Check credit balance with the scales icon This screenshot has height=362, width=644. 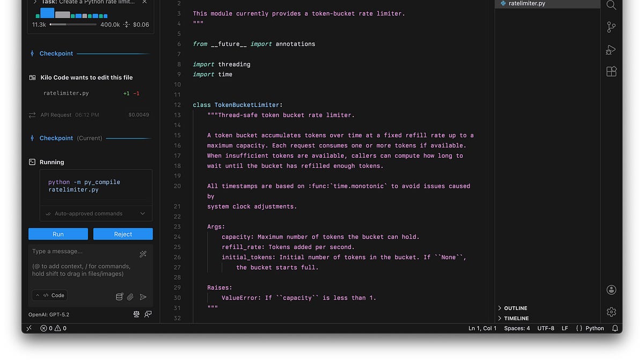click(136, 314)
